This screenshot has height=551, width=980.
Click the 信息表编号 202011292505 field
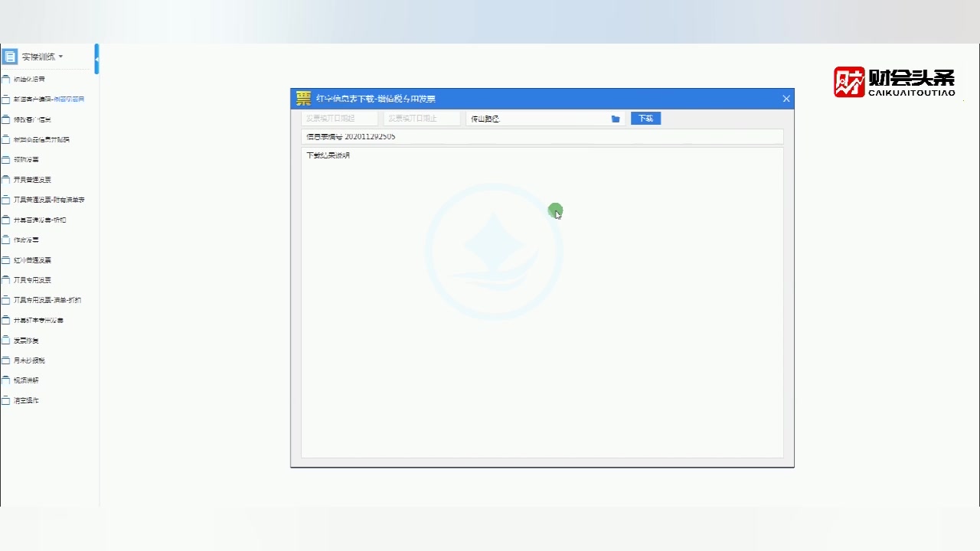[542, 137]
